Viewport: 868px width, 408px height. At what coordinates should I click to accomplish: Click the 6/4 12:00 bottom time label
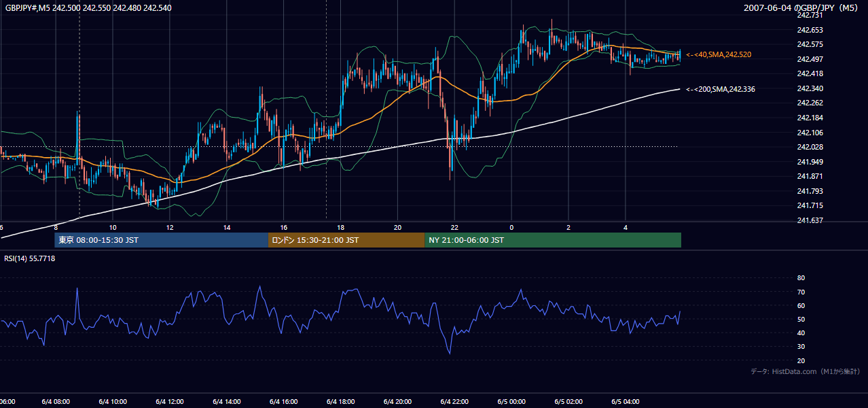point(170,402)
